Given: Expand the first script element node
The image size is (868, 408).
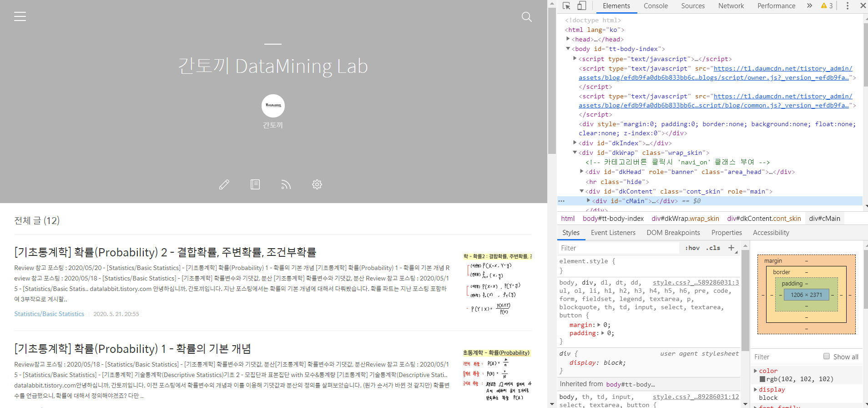Looking at the screenshot, I should coord(575,59).
